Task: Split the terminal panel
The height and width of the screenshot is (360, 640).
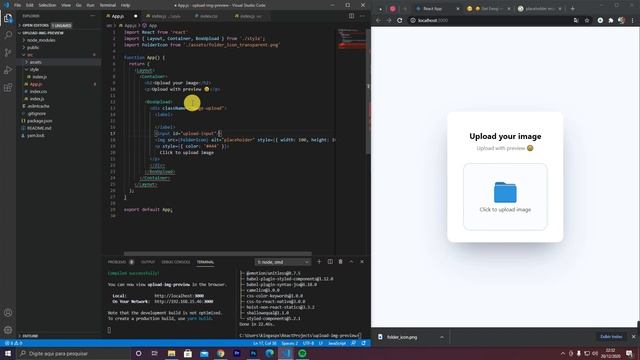Action: point(330,262)
